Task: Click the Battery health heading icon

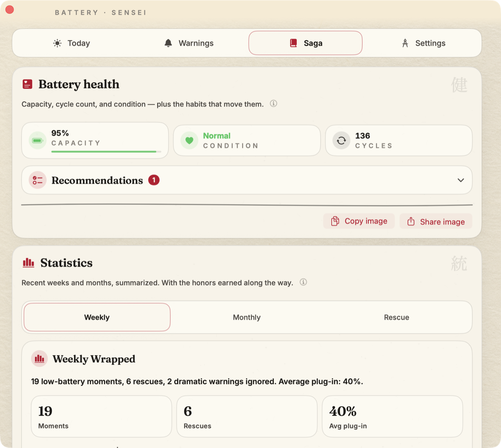Action: tap(28, 84)
